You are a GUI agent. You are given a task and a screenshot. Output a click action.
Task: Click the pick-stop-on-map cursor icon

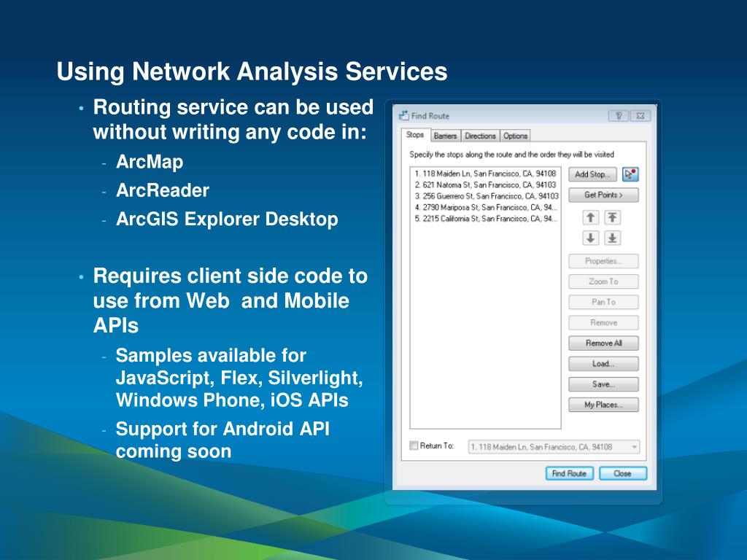(x=630, y=174)
